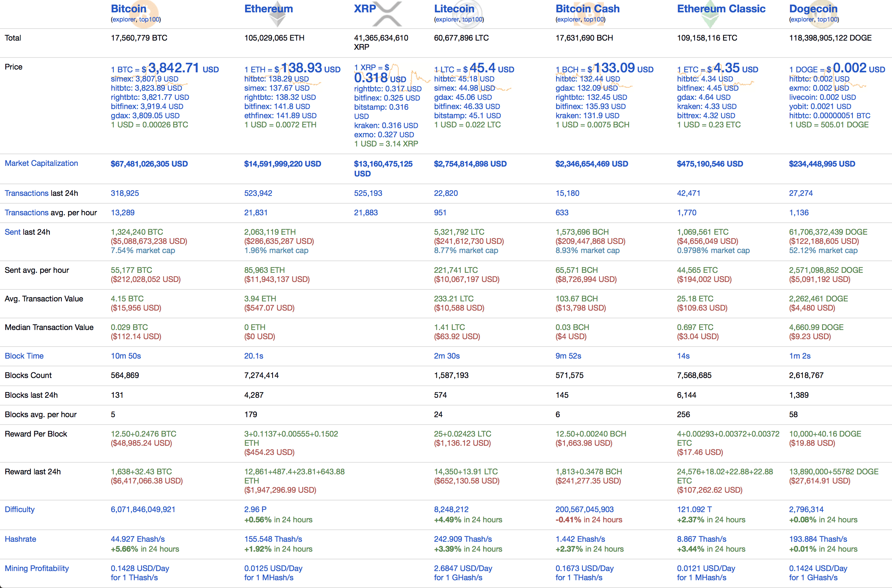
Task: Open the Dogecoin coin heading link
Action: coord(813,8)
